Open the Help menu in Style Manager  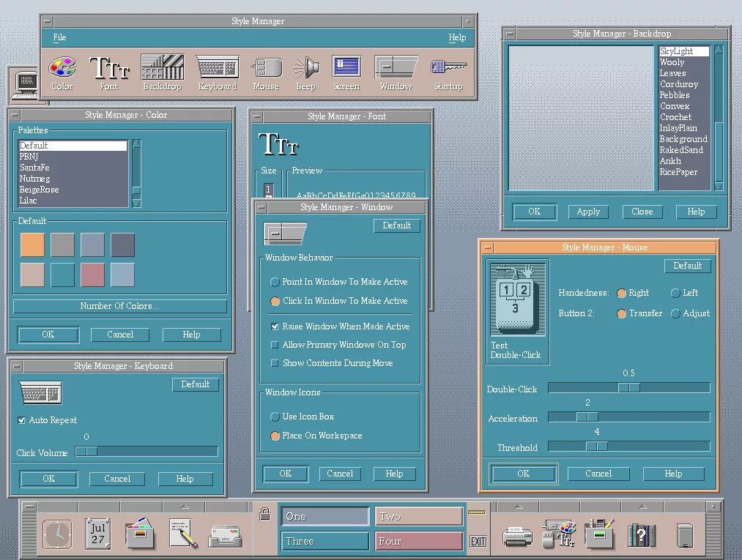click(x=457, y=37)
